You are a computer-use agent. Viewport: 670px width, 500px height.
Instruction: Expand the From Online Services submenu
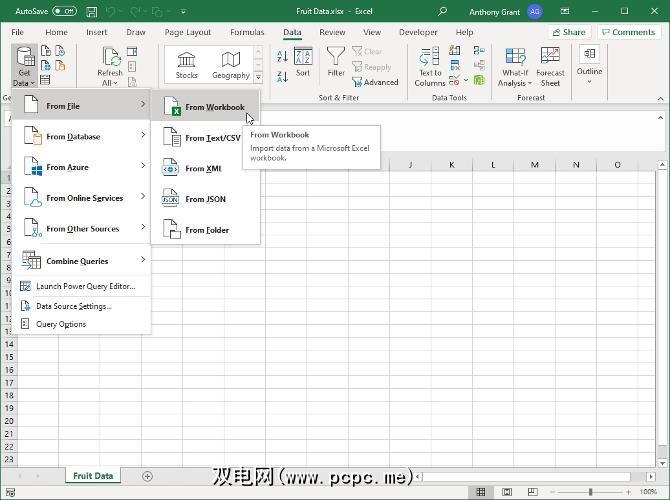(x=81, y=198)
